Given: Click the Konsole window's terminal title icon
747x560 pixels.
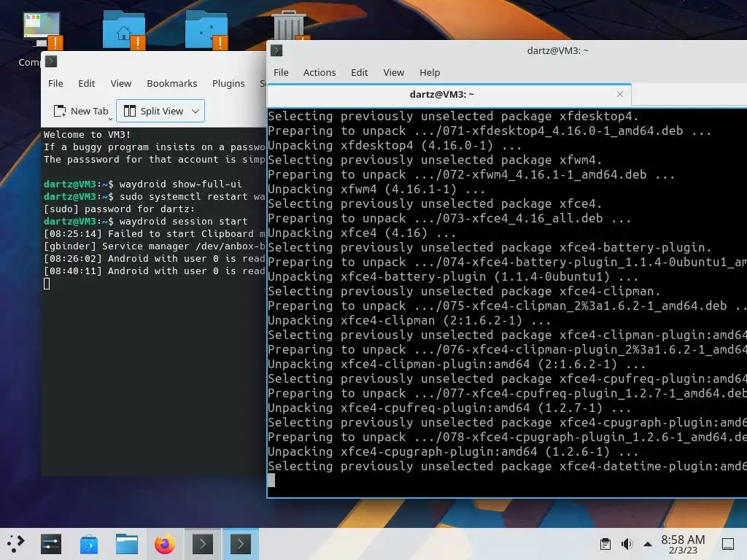Looking at the screenshot, I should 51,61.
